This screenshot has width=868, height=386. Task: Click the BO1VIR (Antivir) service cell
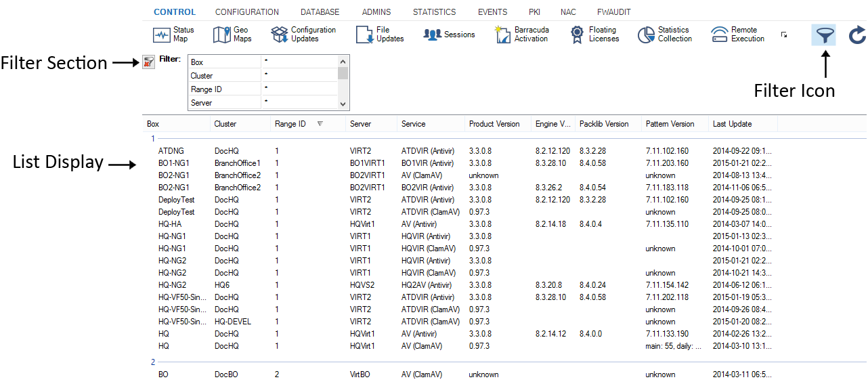428,163
